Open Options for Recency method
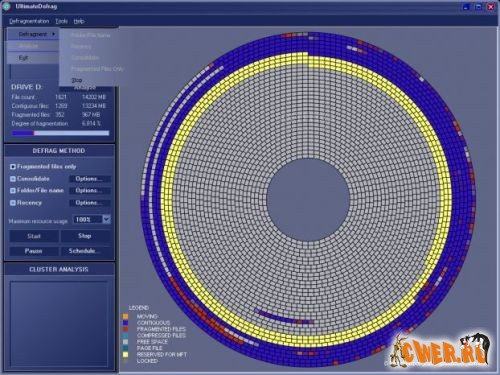Image resolution: width=500 pixels, height=375 pixels. tap(89, 203)
